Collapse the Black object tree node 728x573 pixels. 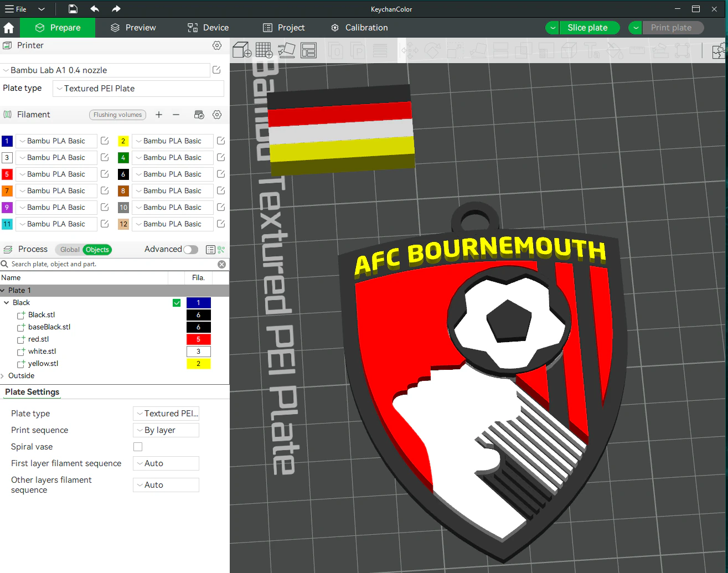(x=7, y=303)
